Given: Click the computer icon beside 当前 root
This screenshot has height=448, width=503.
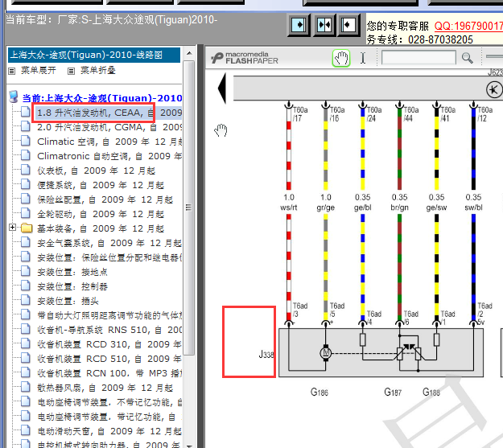Looking at the screenshot, I should pyautogui.click(x=14, y=97).
